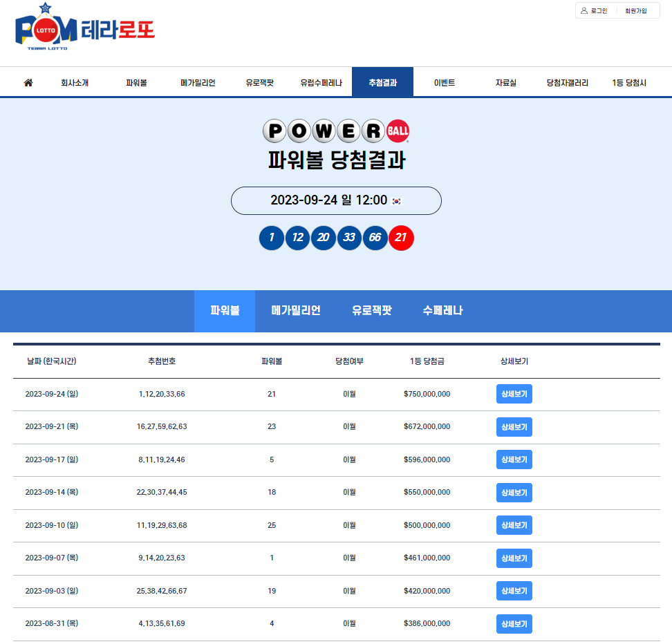Switch to 수페레나 results tab
This screenshot has width=672, height=644.
click(442, 311)
